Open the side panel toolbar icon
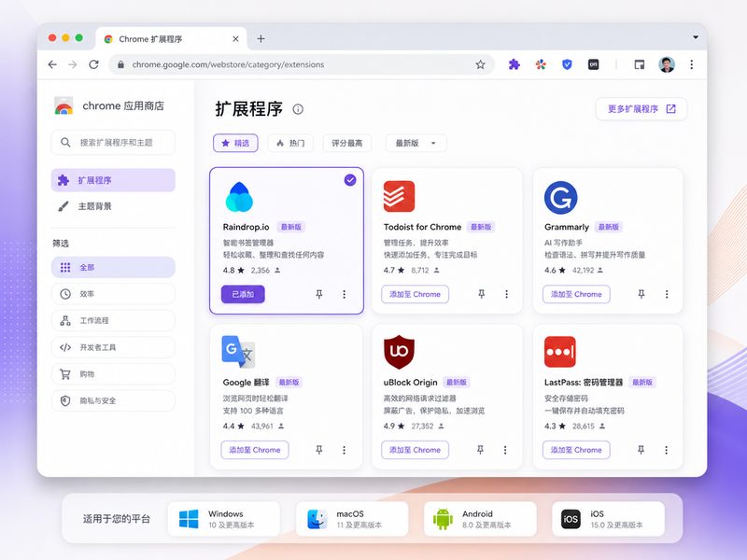Image resolution: width=747 pixels, height=560 pixels. [x=640, y=64]
